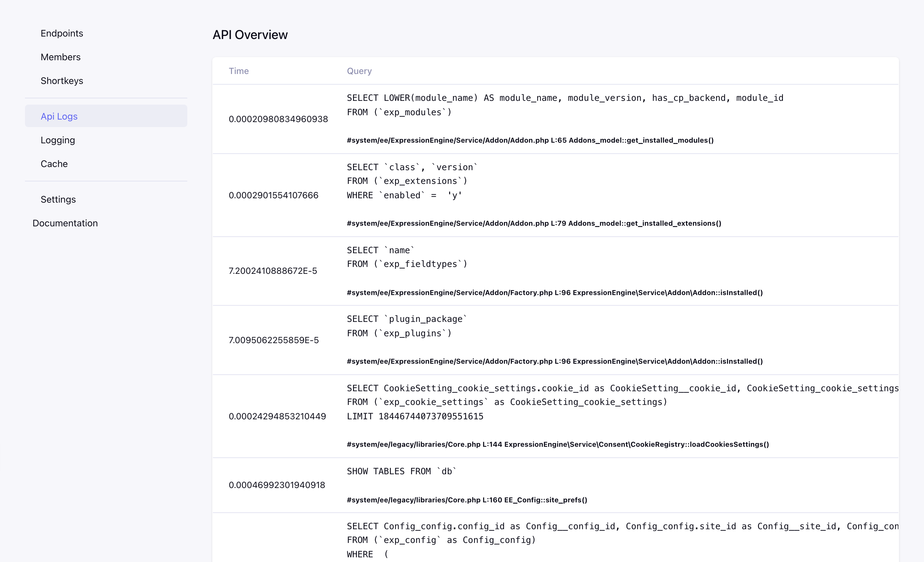The width and height of the screenshot is (924, 562).
Task: Click the SELECT CookieSetting_cookie_settings query line
Action: tap(623, 388)
